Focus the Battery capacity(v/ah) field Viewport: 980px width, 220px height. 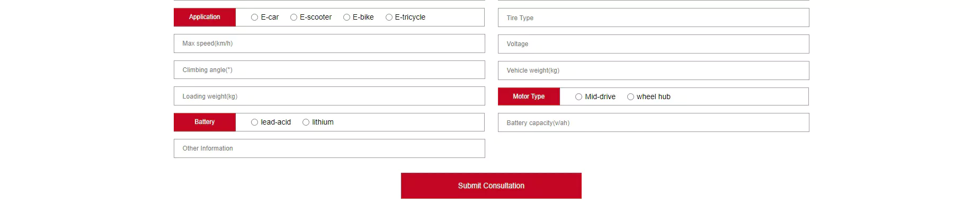pos(653,122)
